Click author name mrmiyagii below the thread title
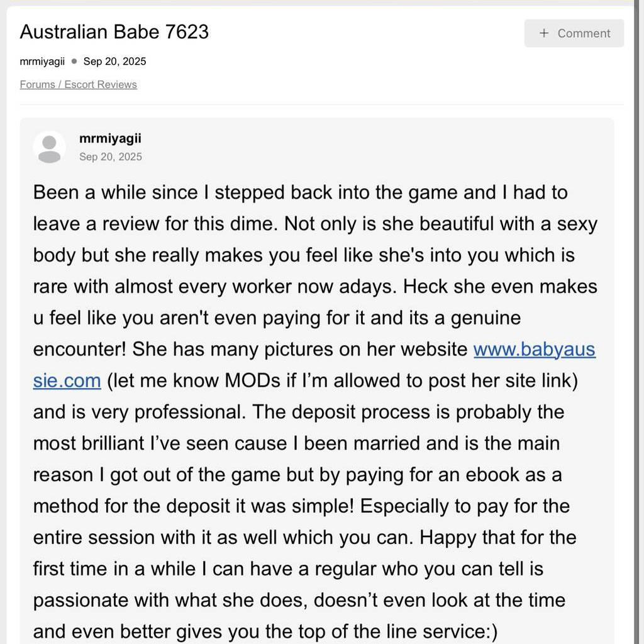644x644 pixels. [x=42, y=62]
